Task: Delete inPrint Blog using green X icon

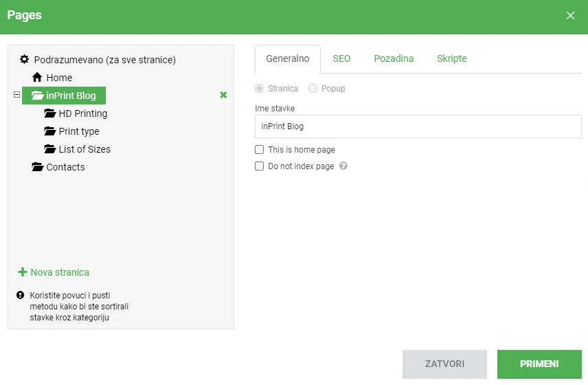Action: click(x=223, y=95)
